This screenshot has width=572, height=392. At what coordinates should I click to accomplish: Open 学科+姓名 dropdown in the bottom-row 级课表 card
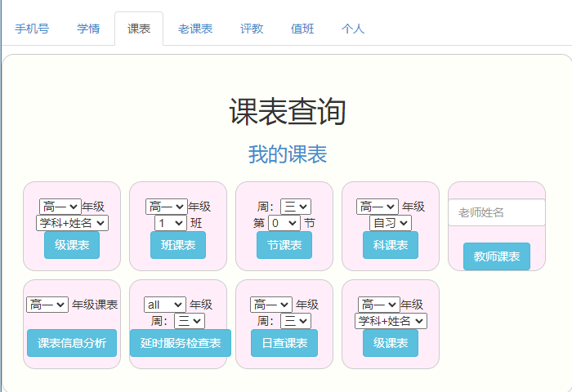tap(391, 321)
